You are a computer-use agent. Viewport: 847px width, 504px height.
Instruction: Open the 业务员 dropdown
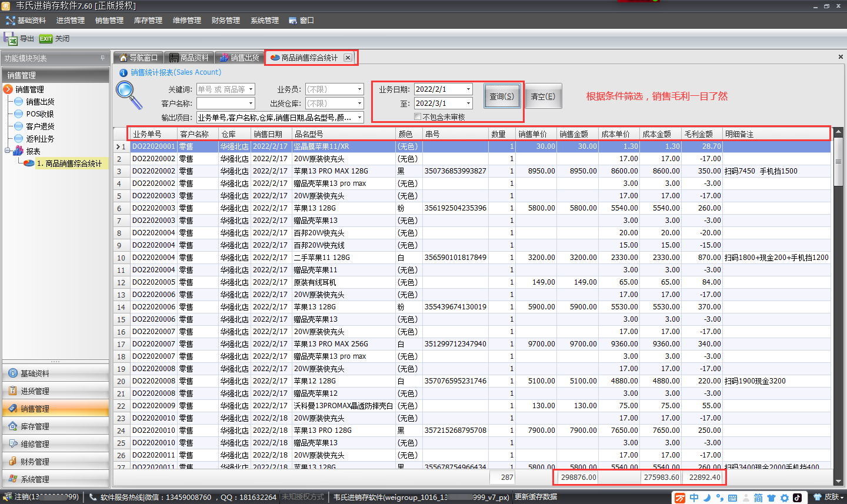coord(359,89)
